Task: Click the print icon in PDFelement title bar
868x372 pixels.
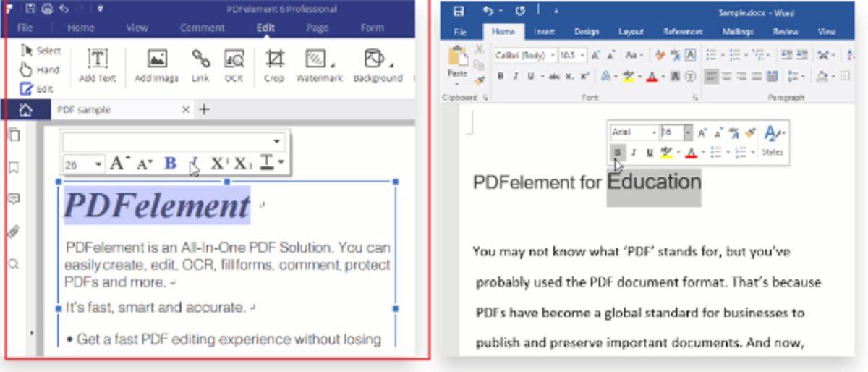Action: [x=47, y=9]
